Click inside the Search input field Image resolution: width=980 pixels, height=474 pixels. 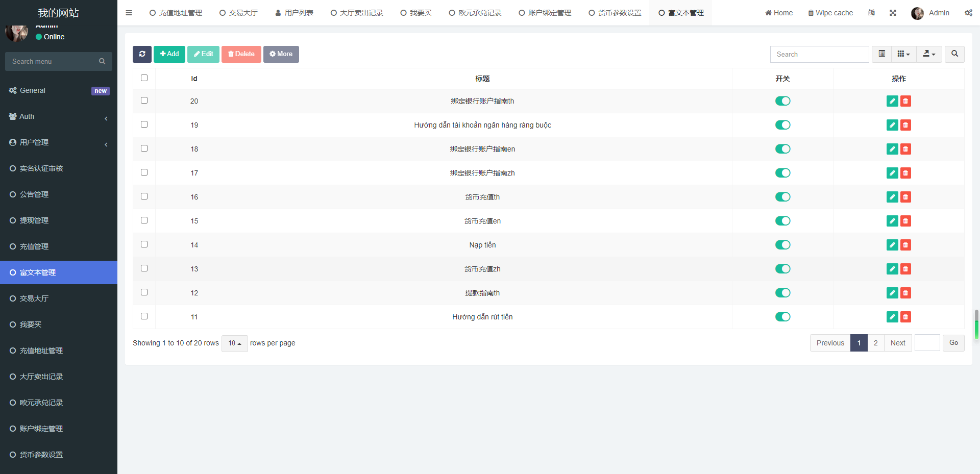819,54
